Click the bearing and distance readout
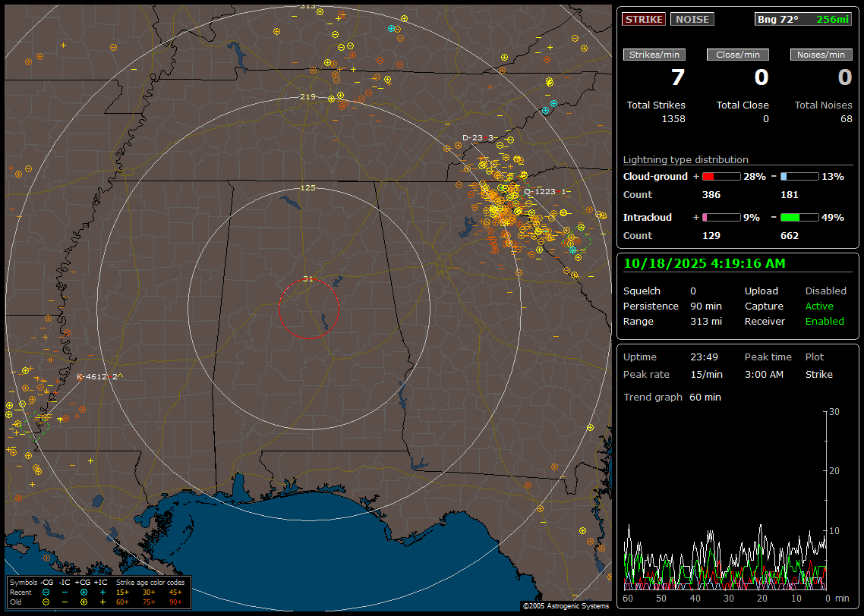 point(803,19)
